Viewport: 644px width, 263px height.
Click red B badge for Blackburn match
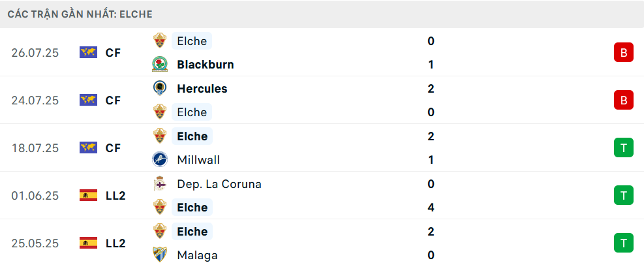click(x=624, y=52)
